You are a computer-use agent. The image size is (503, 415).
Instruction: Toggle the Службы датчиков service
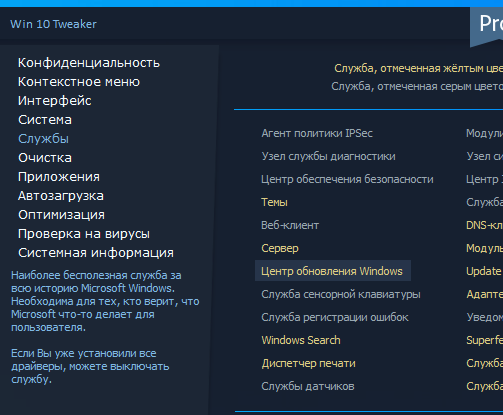[x=308, y=386]
